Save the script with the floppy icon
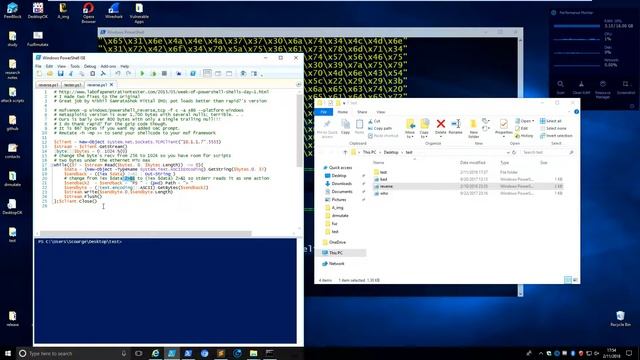This screenshot has height=360, width=640. 60,73
